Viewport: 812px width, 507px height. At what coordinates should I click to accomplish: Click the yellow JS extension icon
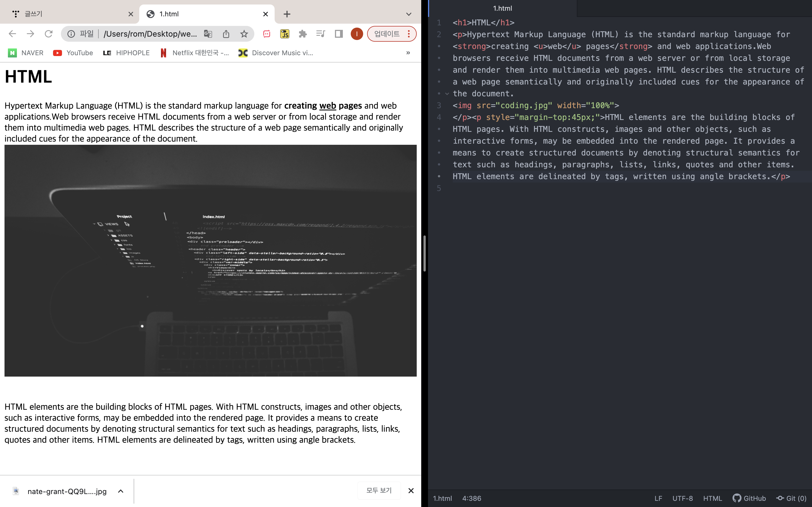(x=284, y=34)
